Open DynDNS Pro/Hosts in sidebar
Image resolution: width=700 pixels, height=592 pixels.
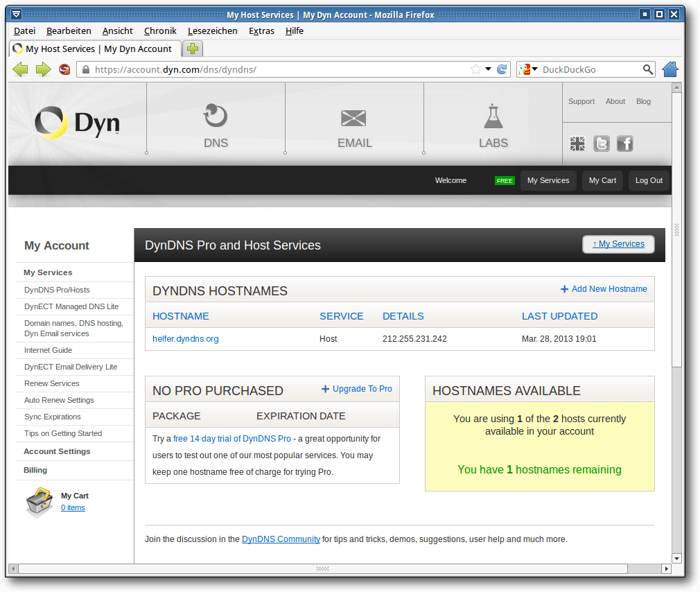pyautogui.click(x=57, y=290)
